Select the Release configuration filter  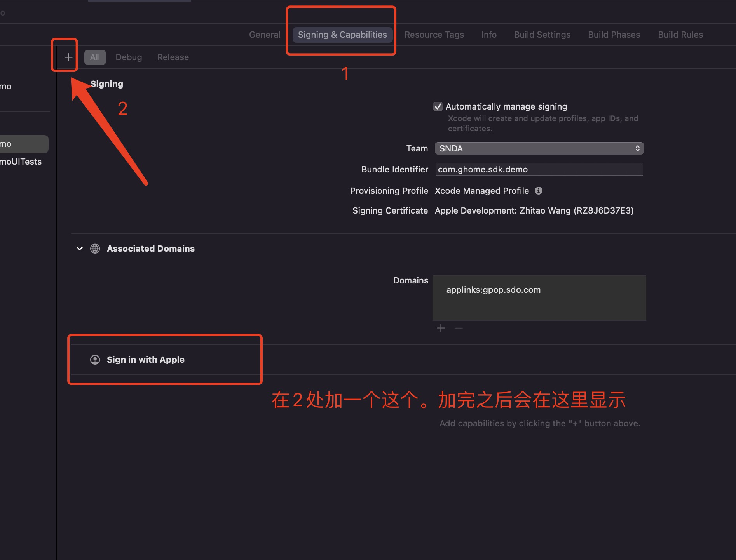(173, 57)
